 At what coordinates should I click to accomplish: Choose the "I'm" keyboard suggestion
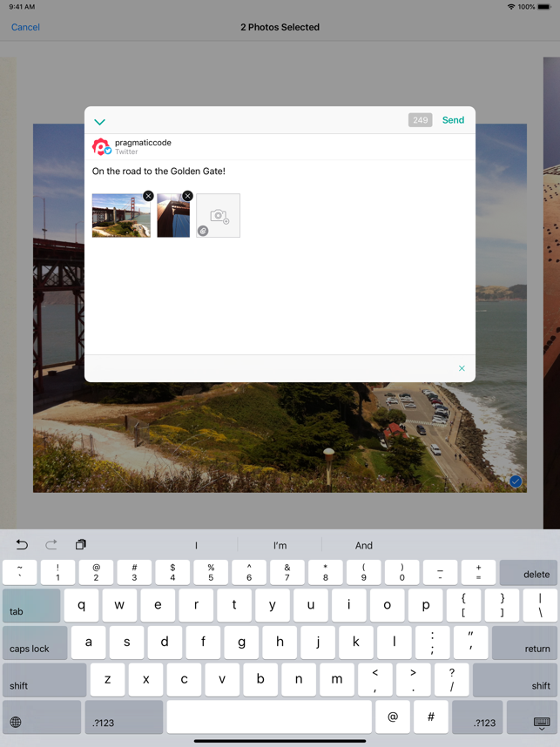280,546
